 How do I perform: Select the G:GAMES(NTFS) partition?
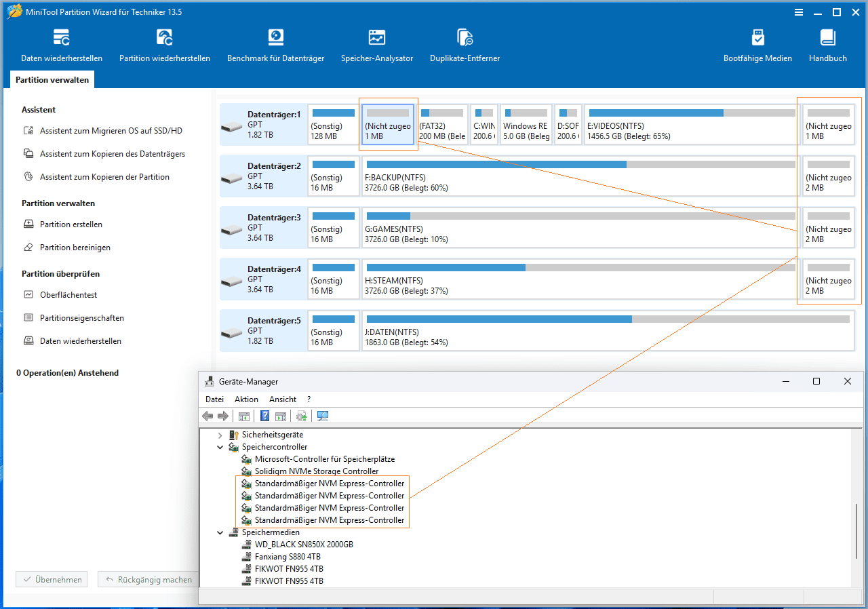(581, 228)
